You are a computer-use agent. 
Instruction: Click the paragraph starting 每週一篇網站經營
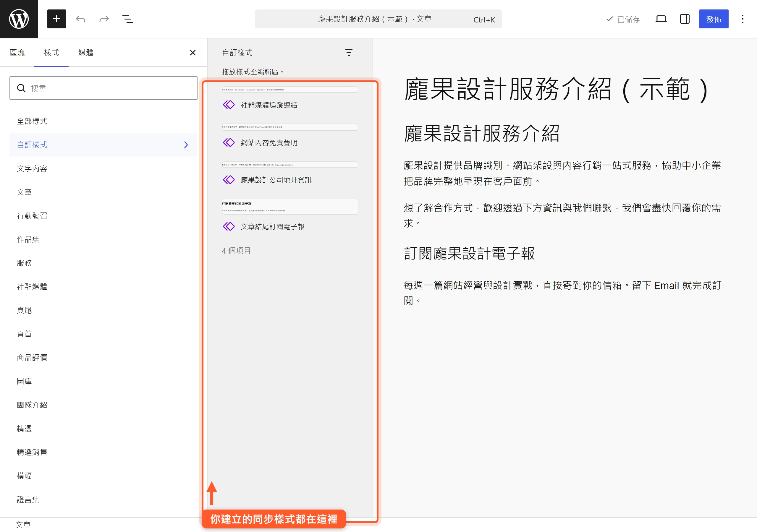[x=562, y=293]
